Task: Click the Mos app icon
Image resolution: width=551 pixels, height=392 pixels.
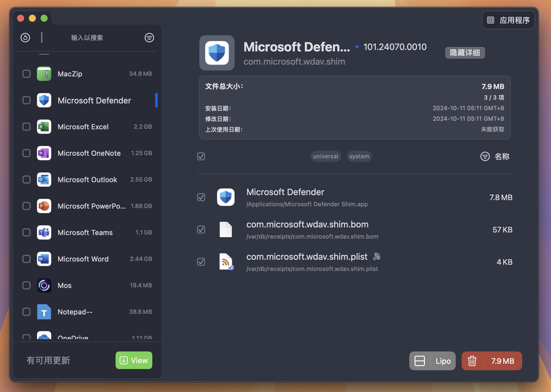Action: click(x=44, y=285)
